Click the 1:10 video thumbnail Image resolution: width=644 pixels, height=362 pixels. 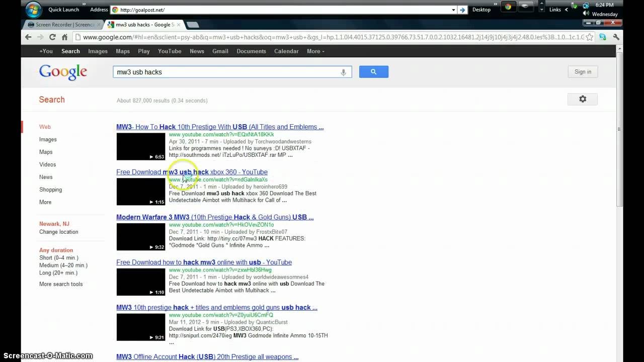click(141, 283)
